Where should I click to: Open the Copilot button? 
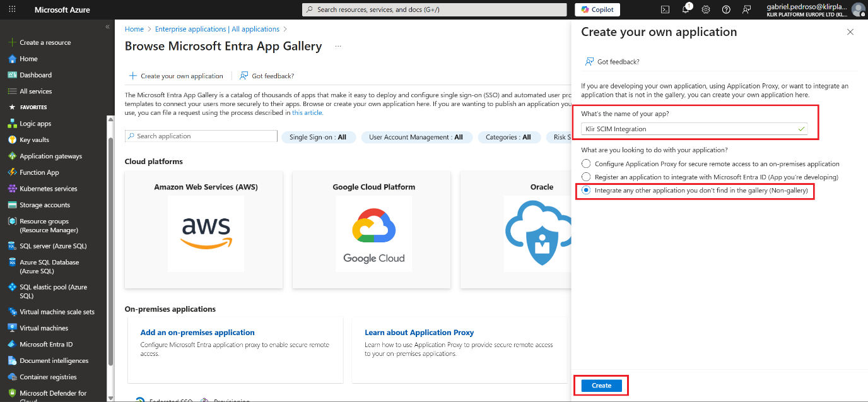click(x=597, y=9)
